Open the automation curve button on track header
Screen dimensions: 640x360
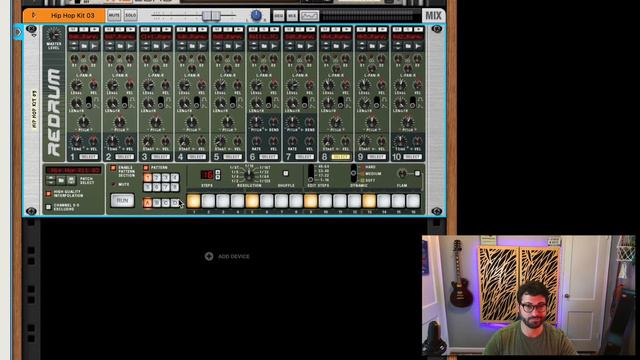pyautogui.click(x=309, y=16)
